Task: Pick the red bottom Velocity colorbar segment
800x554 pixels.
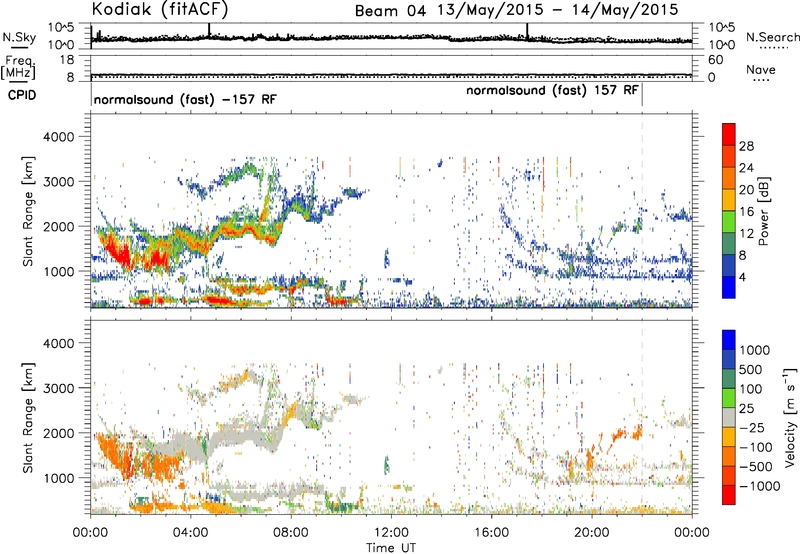Action: (729, 495)
